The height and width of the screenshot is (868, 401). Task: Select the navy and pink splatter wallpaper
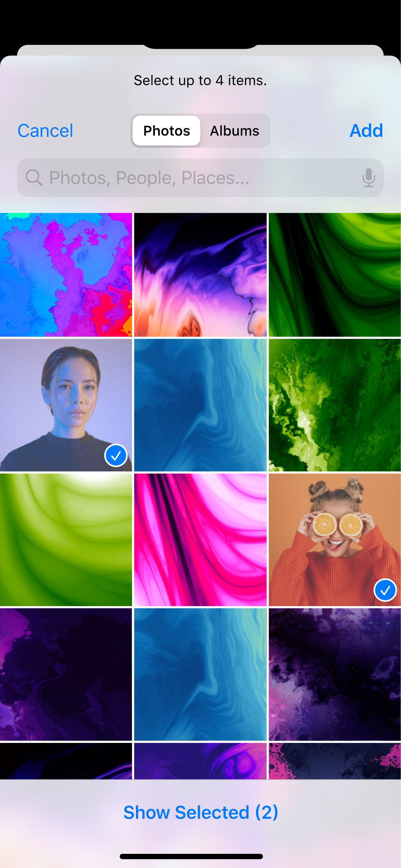[334, 761]
